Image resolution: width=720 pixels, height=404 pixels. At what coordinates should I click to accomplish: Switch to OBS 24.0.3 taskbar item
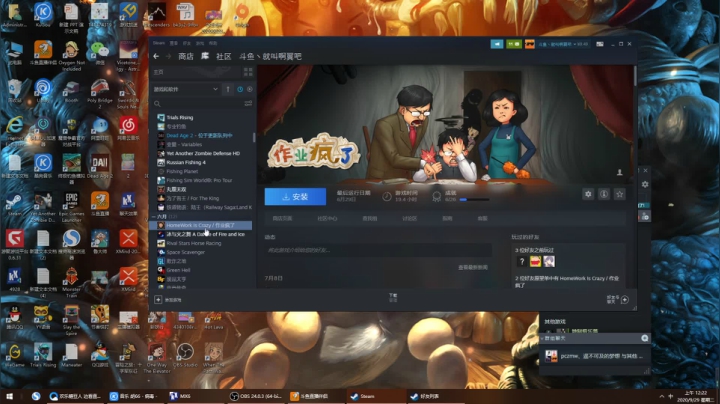[256, 396]
